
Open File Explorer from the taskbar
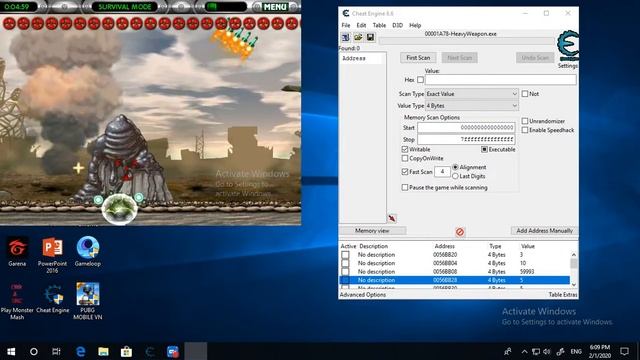(103, 351)
